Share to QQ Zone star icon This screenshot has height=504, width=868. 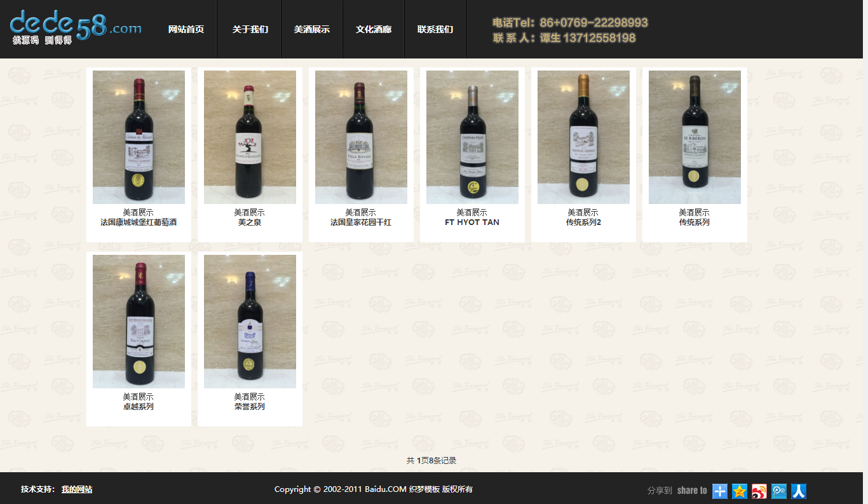point(740,491)
